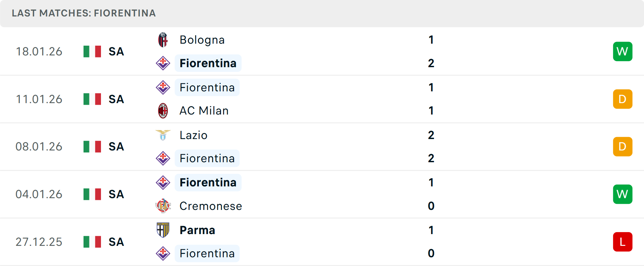Open the Parma team link
The image size is (644, 266).
197,230
